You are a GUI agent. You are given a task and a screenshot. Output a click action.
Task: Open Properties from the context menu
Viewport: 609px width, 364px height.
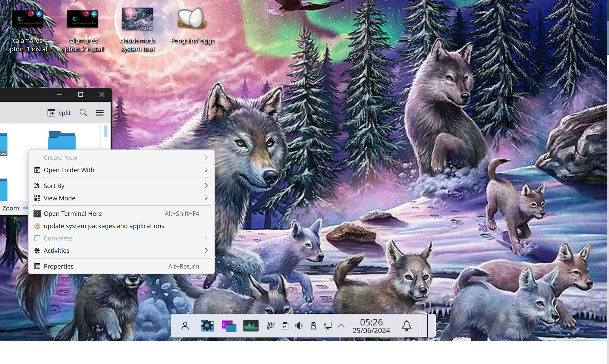click(x=121, y=266)
